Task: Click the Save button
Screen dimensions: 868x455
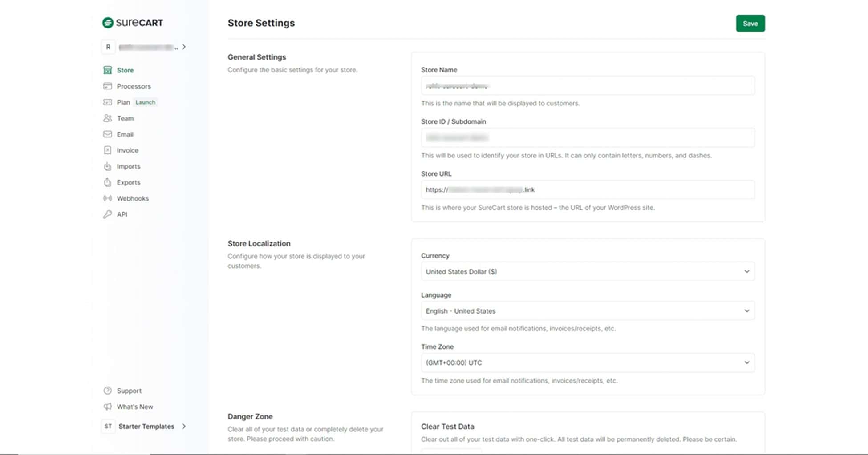Action: pos(750,23)
